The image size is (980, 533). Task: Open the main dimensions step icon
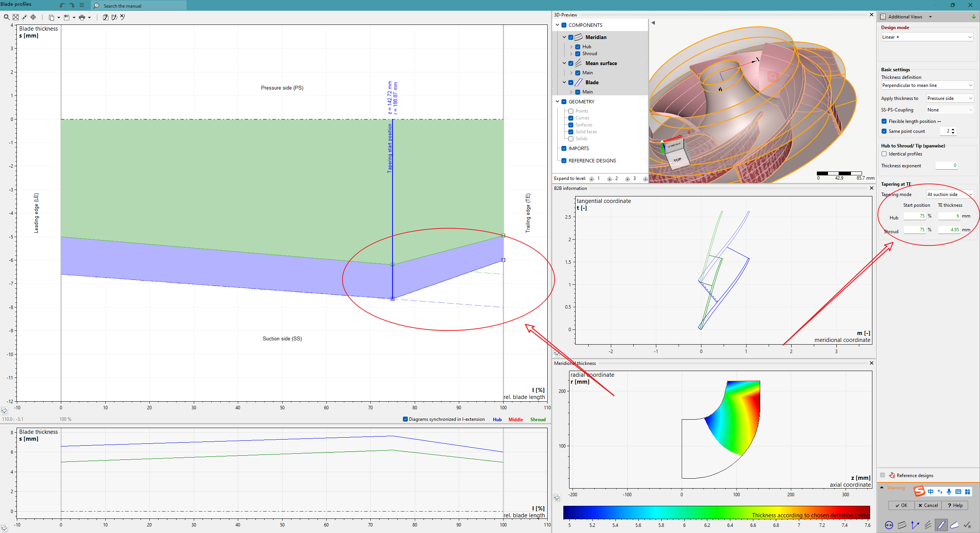tap(889, 525)
